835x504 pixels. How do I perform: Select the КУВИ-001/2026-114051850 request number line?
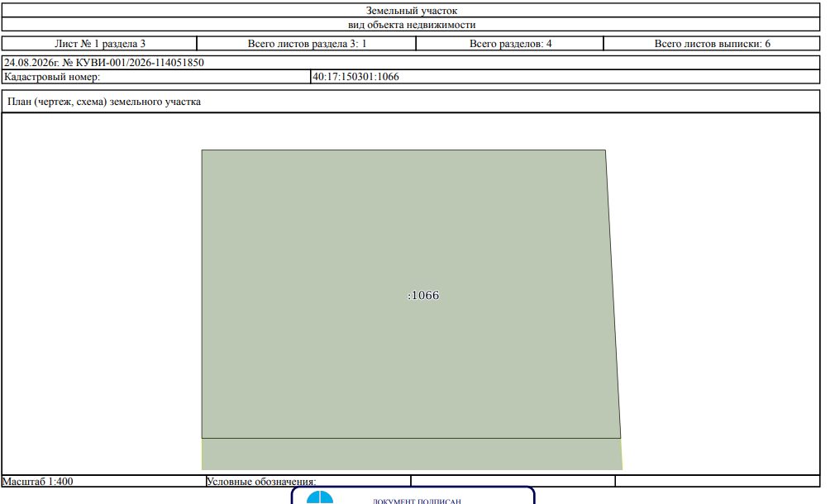[x=411, y=63]
